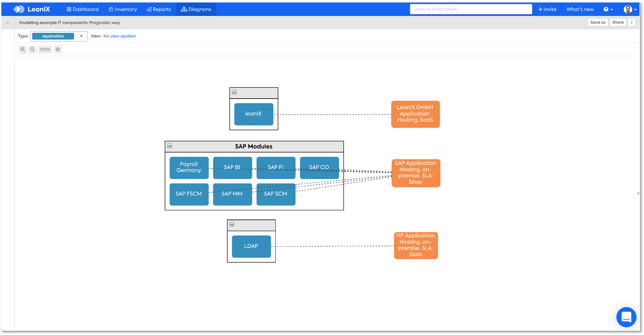The width and height of the screenshot is (644, 335).
Task: Focus the Jump to a Fact Sheet search field
Action: 471,9
